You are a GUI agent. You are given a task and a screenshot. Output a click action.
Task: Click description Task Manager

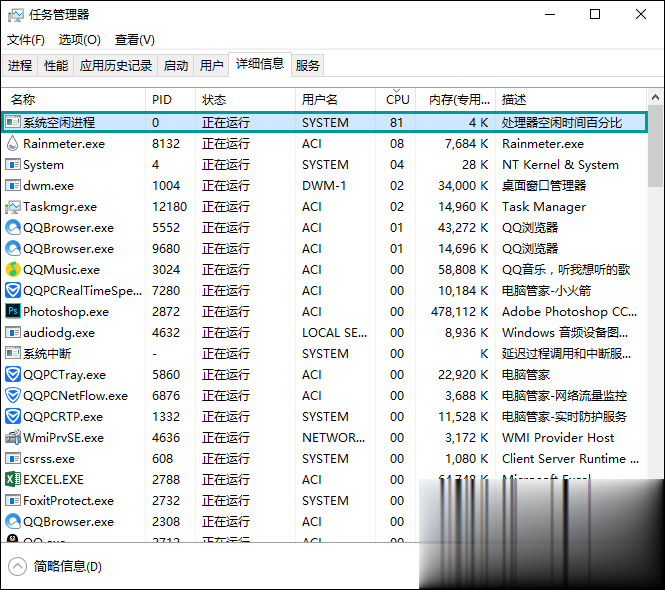pyautogui.click(x=544, y=207)
